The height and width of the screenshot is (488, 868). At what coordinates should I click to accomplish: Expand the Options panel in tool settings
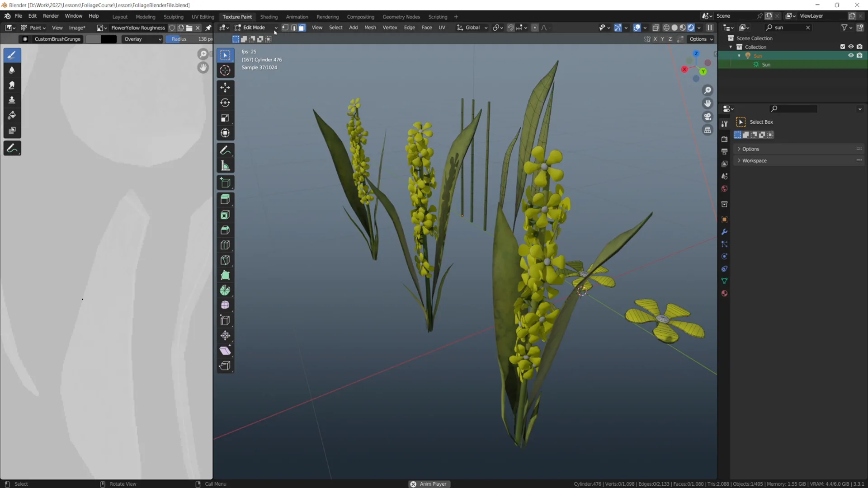point(798,149)
